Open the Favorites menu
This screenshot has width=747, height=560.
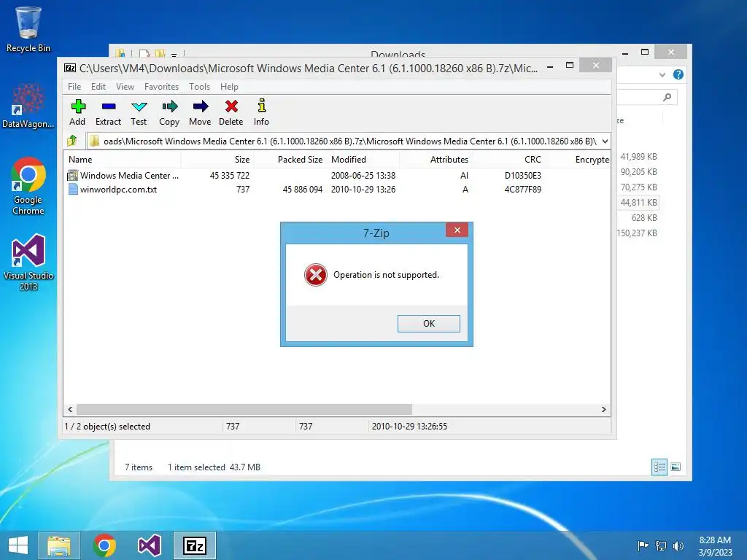[x=161, y=87]
